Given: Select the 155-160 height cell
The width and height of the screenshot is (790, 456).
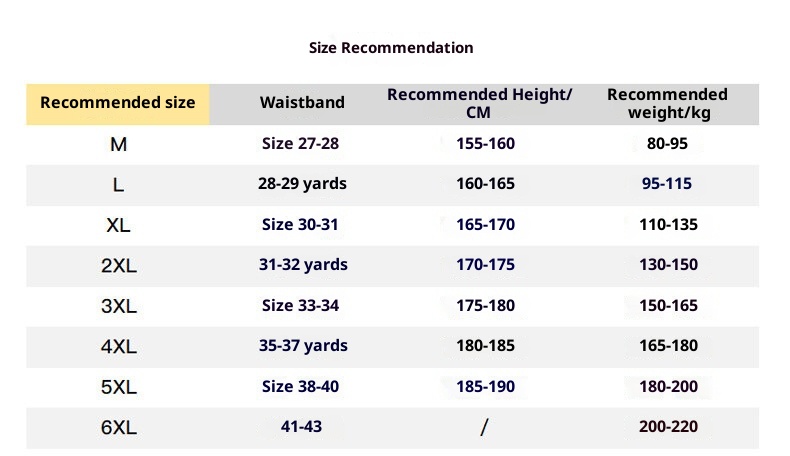Looking at the screenshot, I should [485, 144].
